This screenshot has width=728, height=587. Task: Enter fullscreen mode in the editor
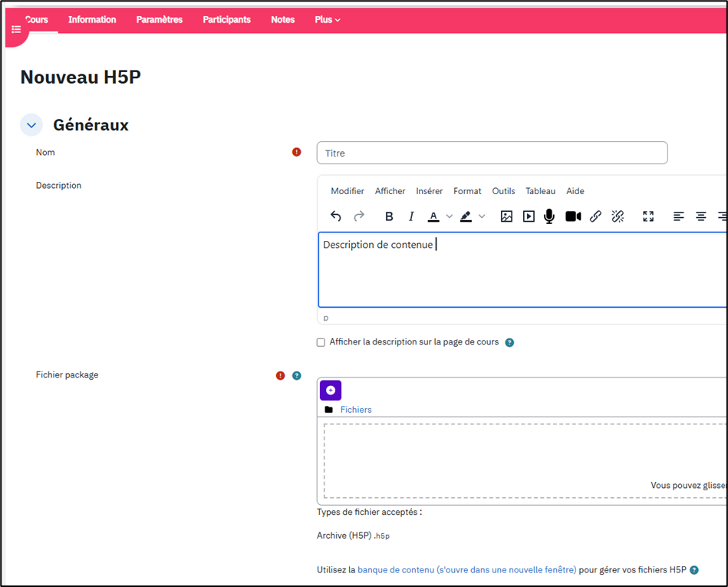click(648, 216)
